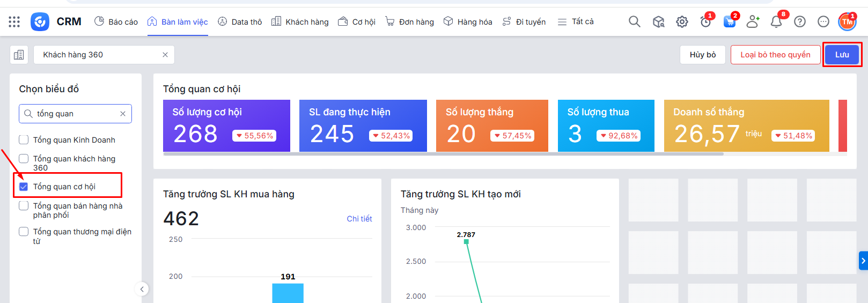Click the Lưu button

pos(842,55)
